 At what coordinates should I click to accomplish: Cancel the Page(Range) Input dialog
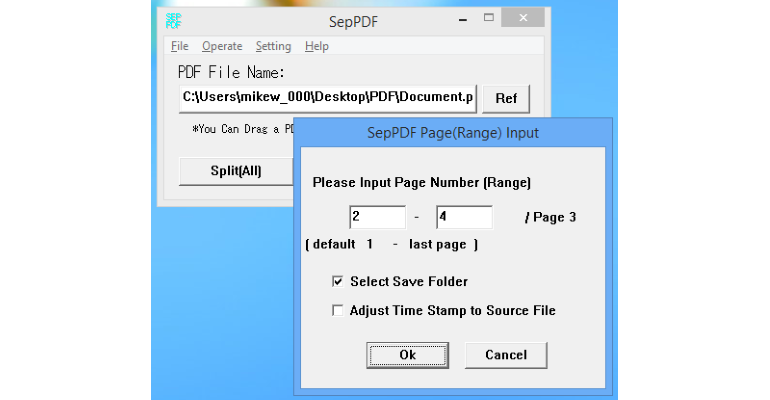pos(506,355)
